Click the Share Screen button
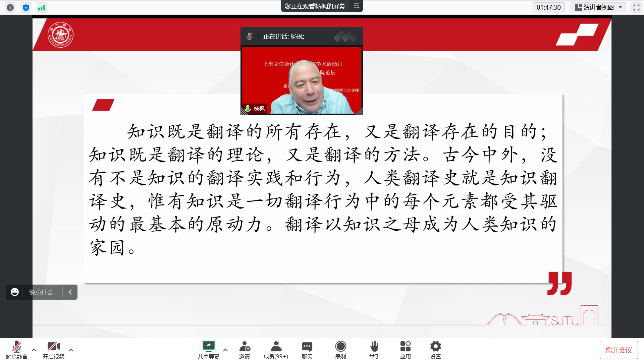This screenshot has height=362, width=644. 208,350
